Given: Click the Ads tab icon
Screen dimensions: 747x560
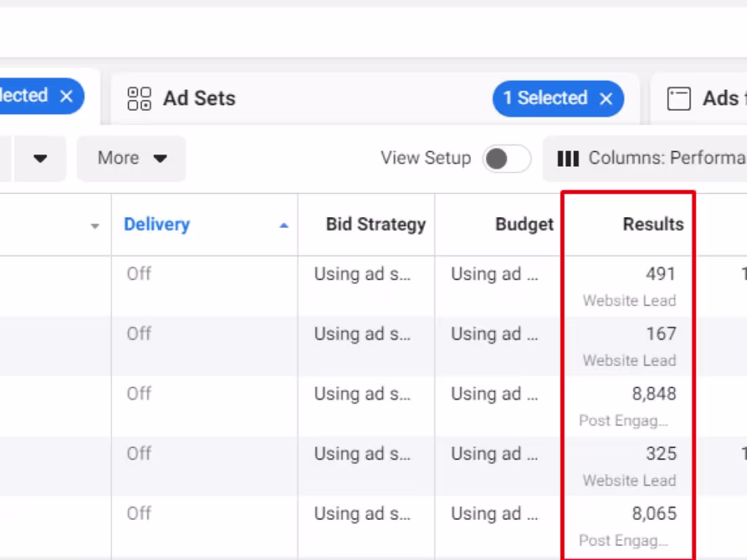Looking at the screenshot, I should tap(678, 98).
